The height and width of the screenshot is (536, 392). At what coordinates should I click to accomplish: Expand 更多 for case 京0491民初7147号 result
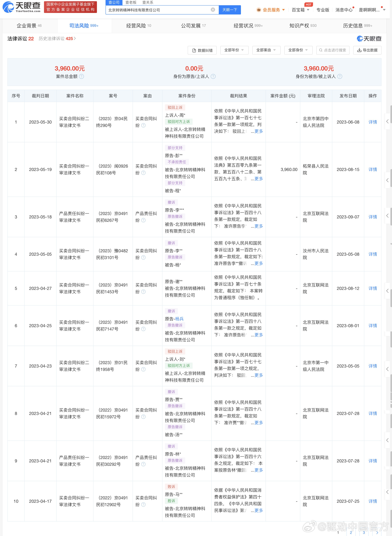tap(259, 335)
